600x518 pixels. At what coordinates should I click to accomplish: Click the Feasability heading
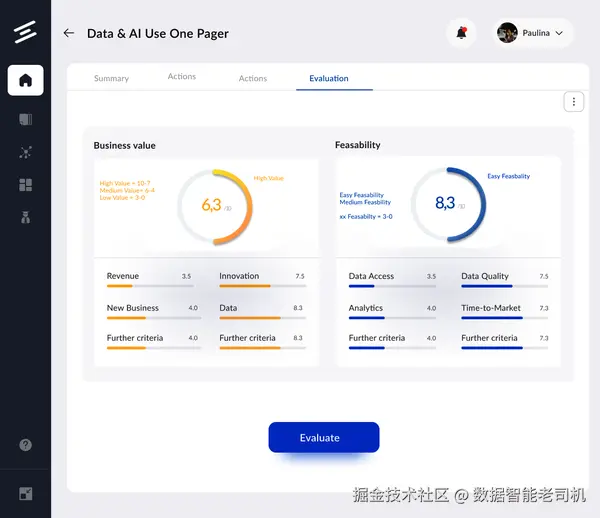[358, 145]
